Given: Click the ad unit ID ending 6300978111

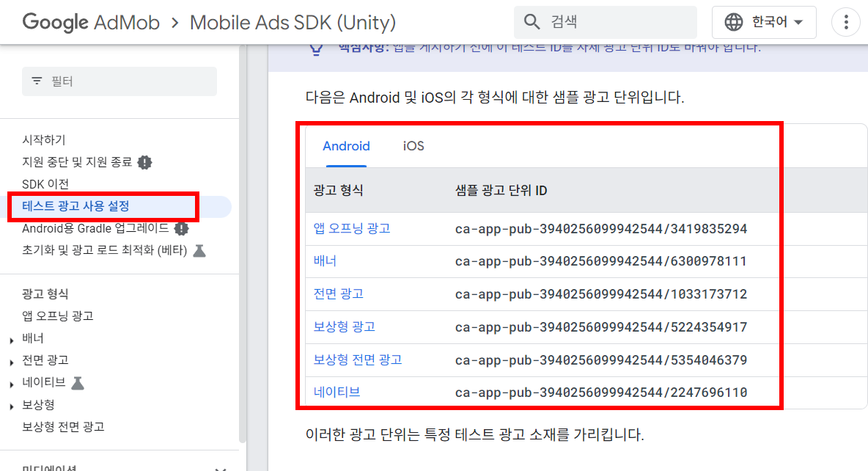Looking at the screenshot, I should [601, 261].
